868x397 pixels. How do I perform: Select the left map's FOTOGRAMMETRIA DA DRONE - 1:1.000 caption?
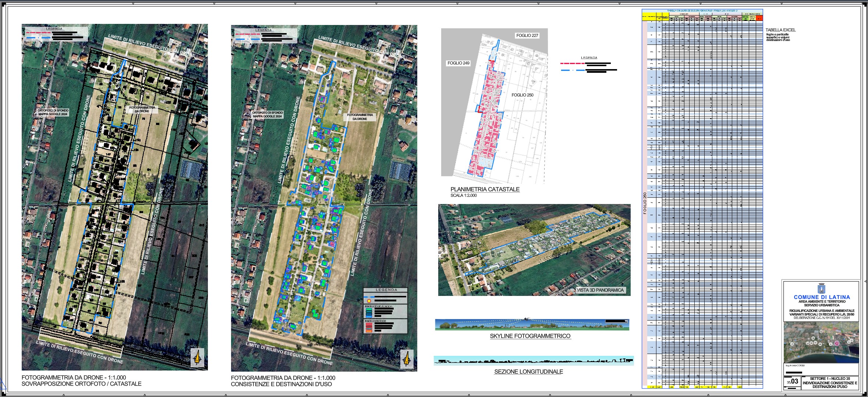coord(74,378)
